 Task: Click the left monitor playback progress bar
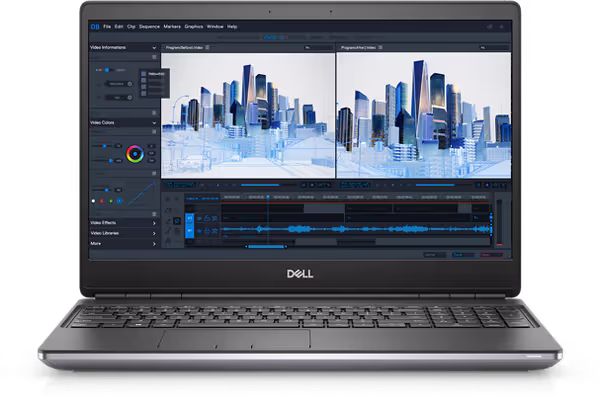[x=268, y=185]
